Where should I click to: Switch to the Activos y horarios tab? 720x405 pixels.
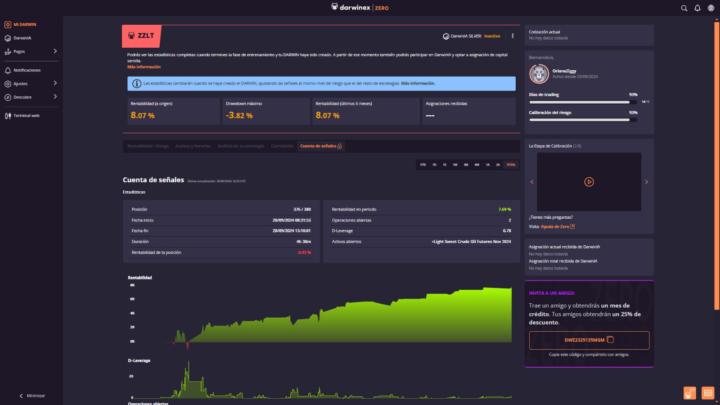[x=193, y=146]
